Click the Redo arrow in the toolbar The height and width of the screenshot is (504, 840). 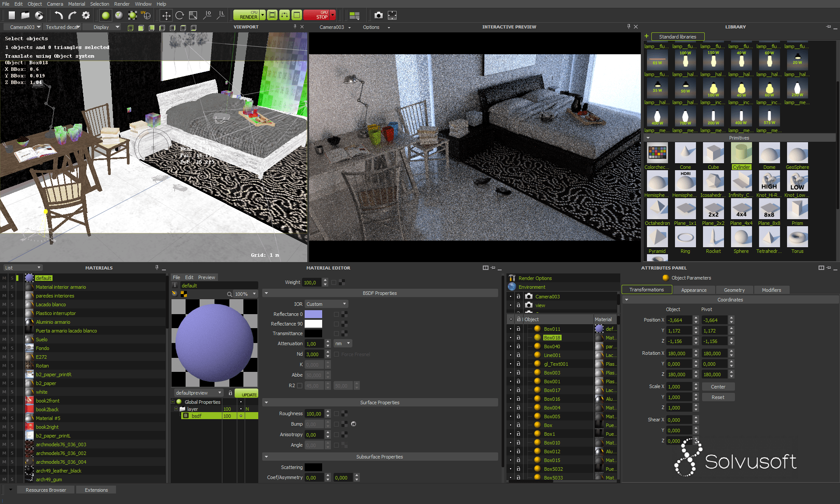click(x=72, y=15)
